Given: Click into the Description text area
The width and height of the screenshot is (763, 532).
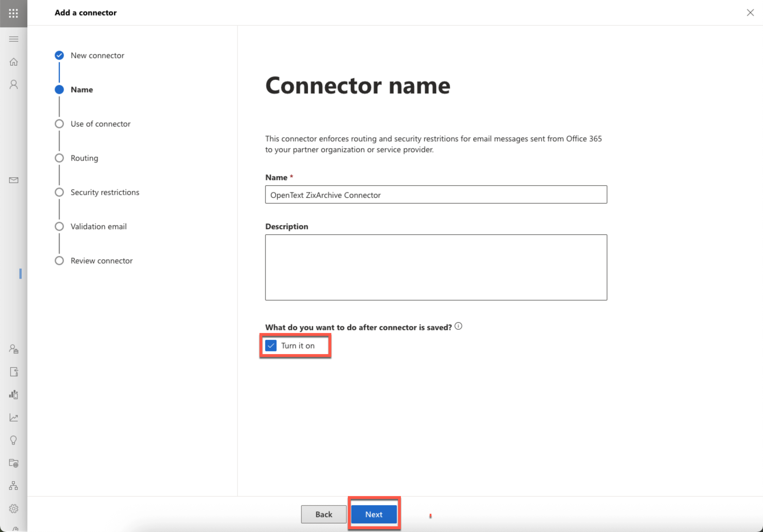Looking at the screenshot, I should 436,268.
